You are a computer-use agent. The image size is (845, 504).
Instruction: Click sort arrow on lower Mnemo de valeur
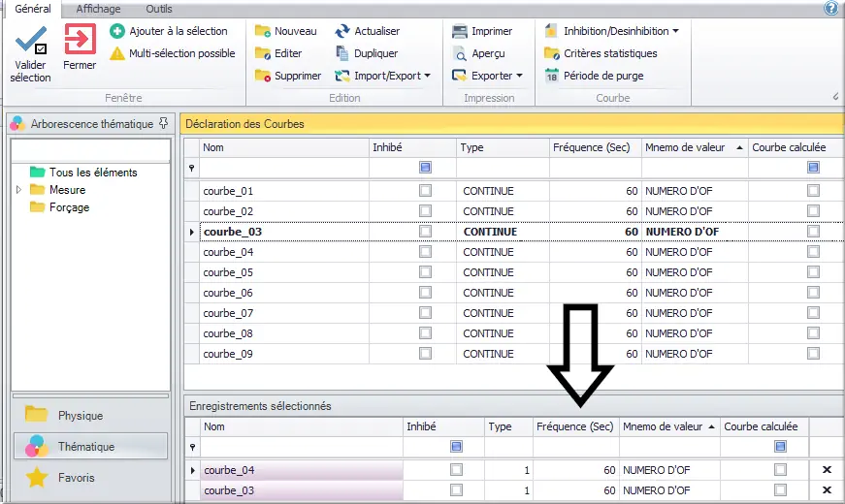tap(711, 427)
